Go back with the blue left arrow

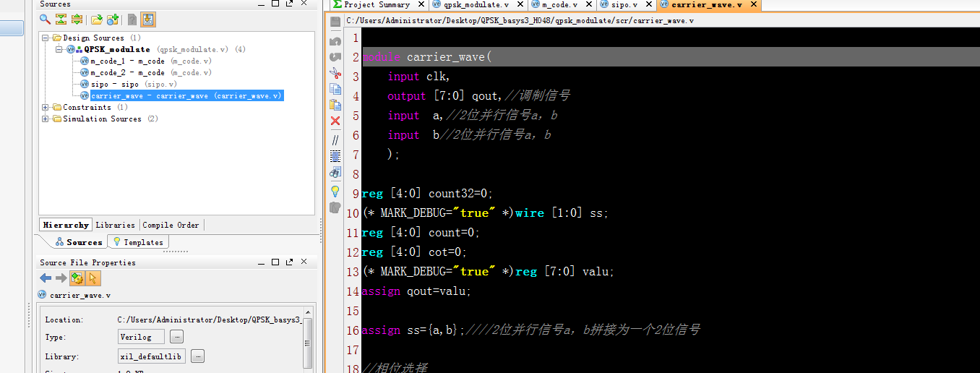tap(46, 278)
